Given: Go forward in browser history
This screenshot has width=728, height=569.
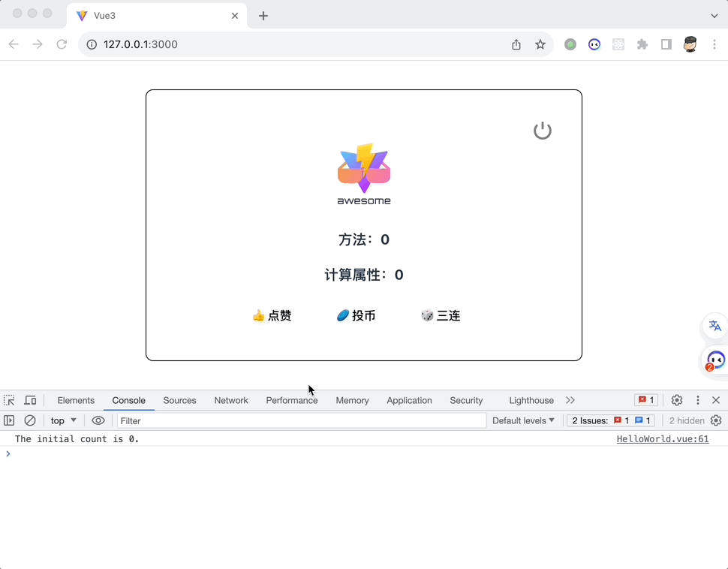Looking at the screenshot, I should 38,44.
